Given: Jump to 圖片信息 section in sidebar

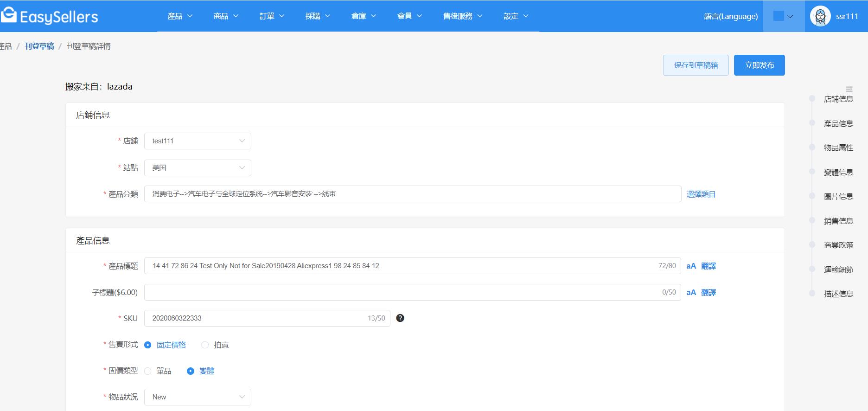Looking at the screenshot, I should [838, 196].
